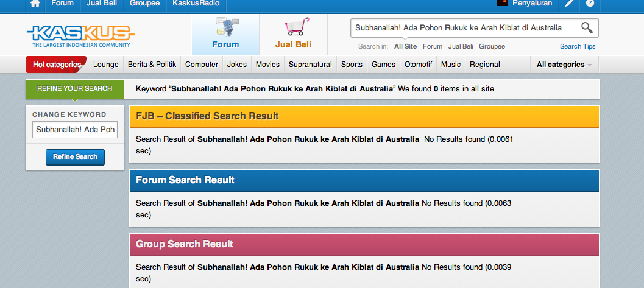The image size is (644, 288).
Task: Click the Change Keyword input field
Action: [75, 130]
